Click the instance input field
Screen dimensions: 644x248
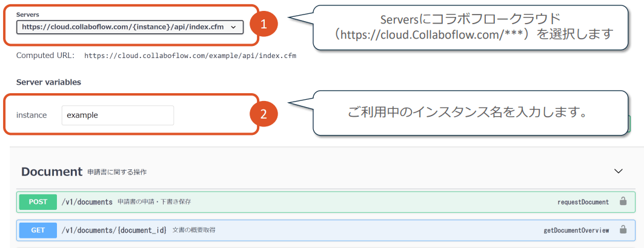[118, 115]
